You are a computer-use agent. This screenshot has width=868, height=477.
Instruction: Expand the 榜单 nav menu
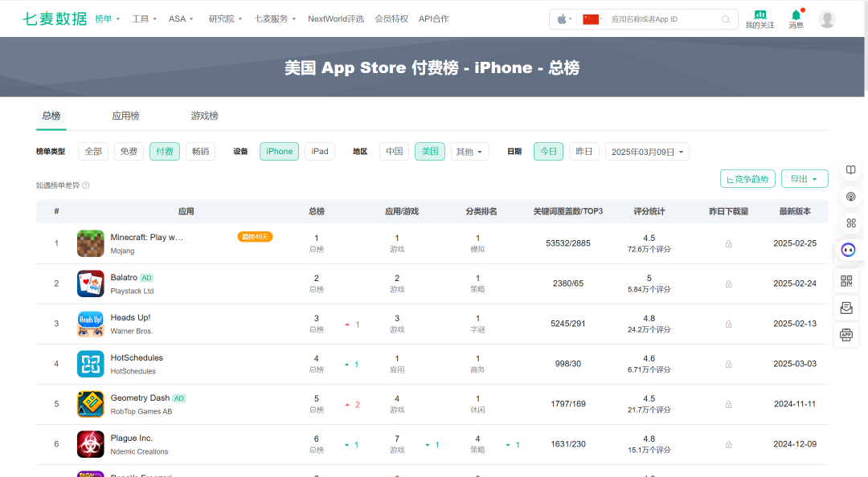(108, 18)
